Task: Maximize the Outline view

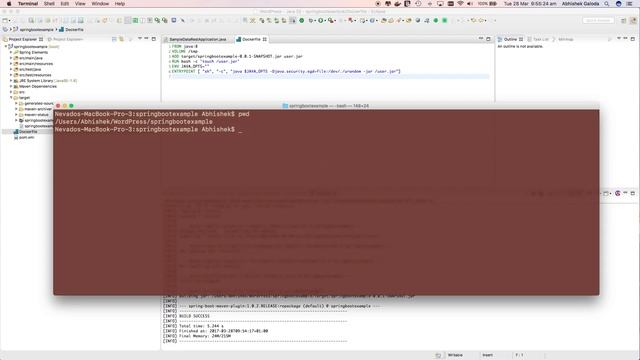Action: pos(633,39)
